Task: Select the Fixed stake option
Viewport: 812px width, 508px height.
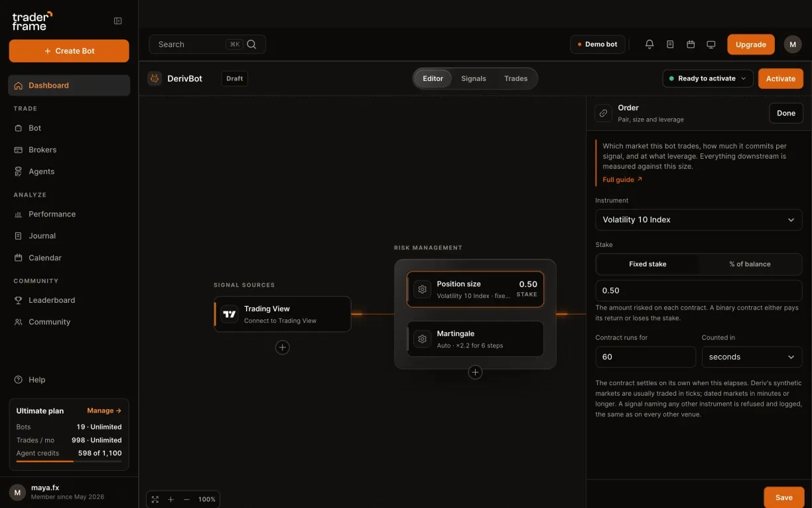Action: point(647,264)
